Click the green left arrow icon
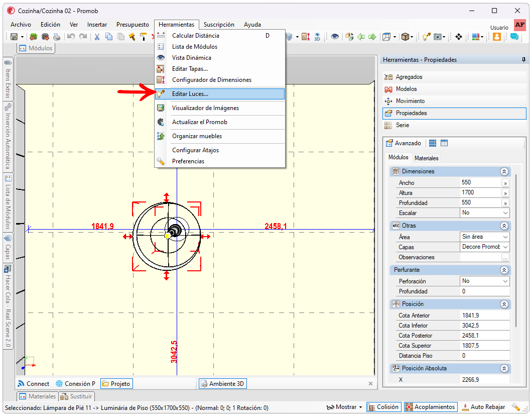This screenshot has height=417, width=532. [x=361, y=36]
